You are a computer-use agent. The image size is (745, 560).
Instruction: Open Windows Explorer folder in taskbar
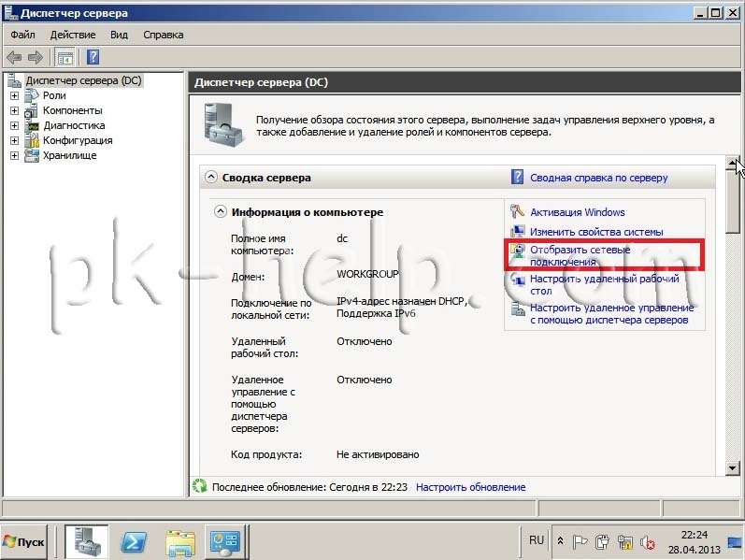click(179, 541)
